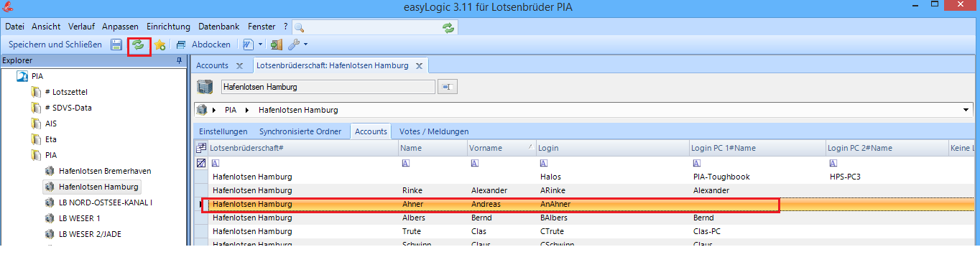Screen dimensions: 980x275
Task: Close the Accounts document tab
Action: [239, 65]
